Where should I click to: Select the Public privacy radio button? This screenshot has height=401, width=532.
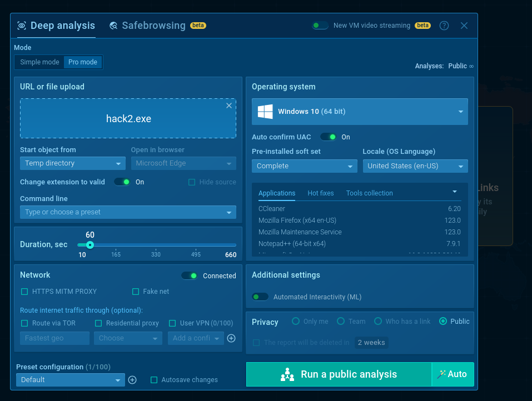point(442,321)
